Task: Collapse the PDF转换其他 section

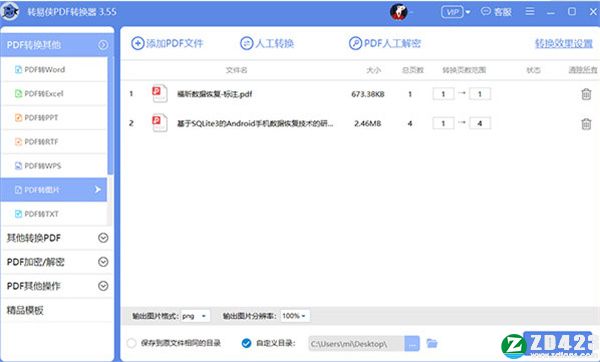Action: pyautogui.click(x=103, y=45)
